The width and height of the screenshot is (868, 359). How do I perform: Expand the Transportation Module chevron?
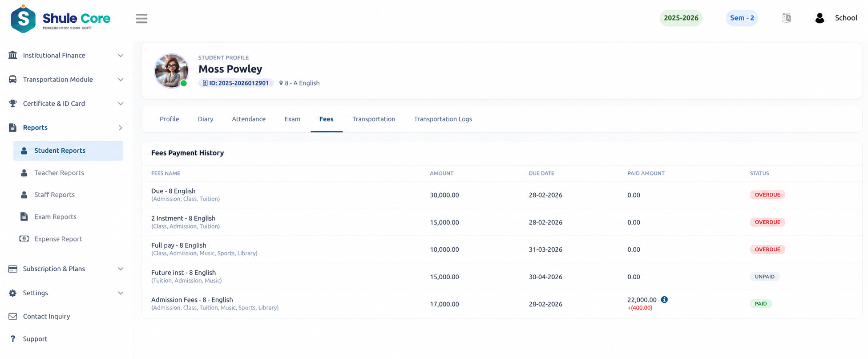(x=120, y=79)
